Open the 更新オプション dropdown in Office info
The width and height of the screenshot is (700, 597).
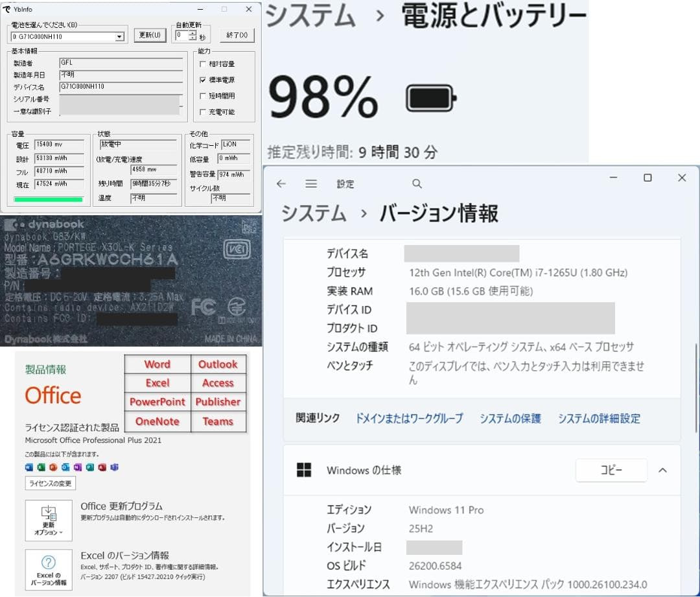pos(49,521)
